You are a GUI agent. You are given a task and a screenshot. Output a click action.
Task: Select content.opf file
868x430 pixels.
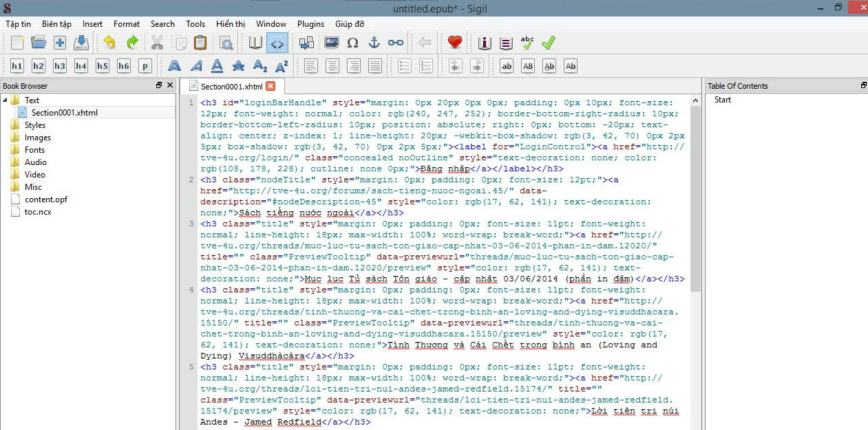pyautogui.click(x=45, y=200)
